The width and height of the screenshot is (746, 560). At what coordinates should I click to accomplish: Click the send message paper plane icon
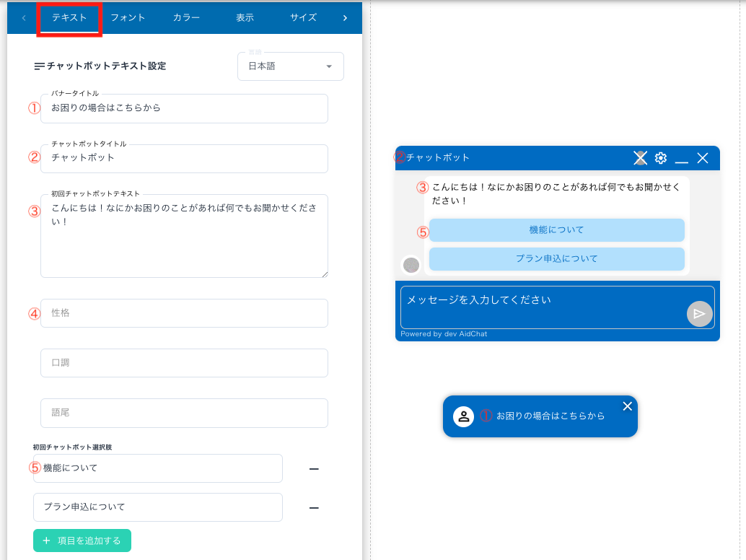tap(698, 313)
